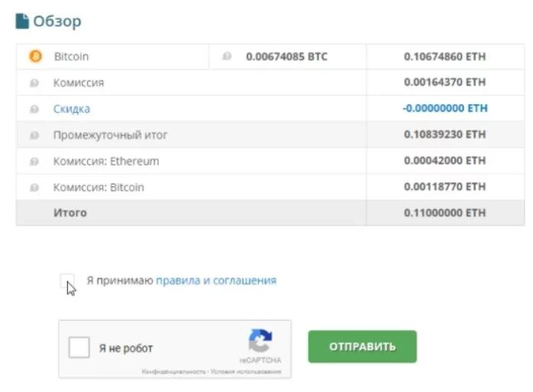Open the Условия использования captcha link
The image size is (533, 392).
[x=246, y=371]
